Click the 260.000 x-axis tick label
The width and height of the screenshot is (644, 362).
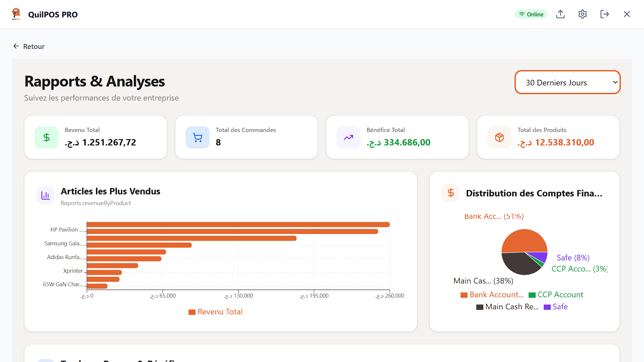(x=390, y=296)
